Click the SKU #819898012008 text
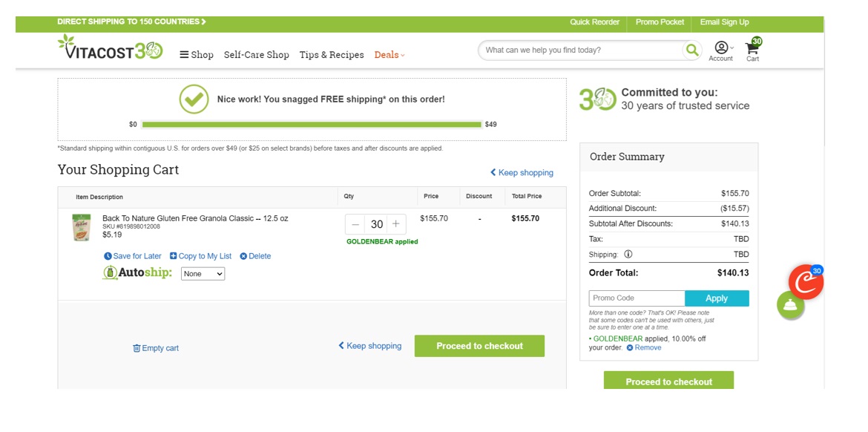 pyautogui.click(x=131, y=226)
